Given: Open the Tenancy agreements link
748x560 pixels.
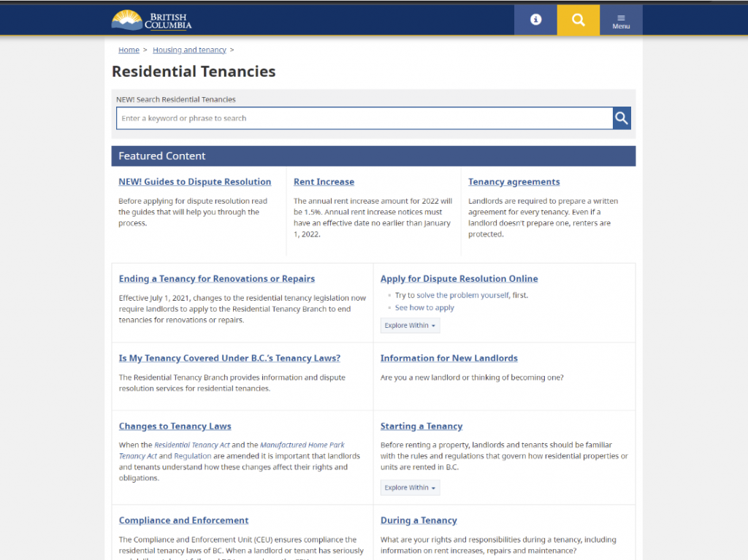Looking at the screenshot, I should 514,182.
